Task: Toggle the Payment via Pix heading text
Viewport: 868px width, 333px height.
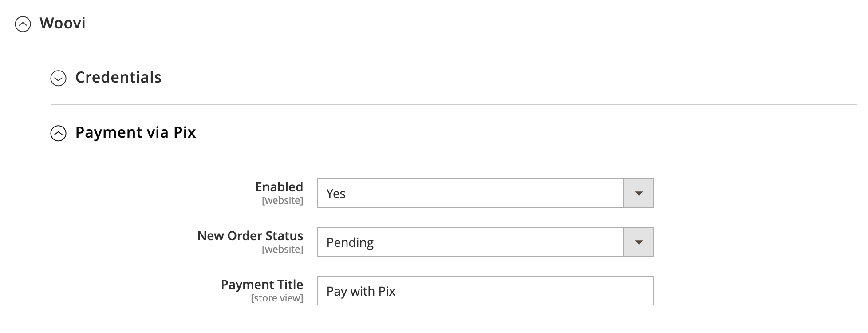Action: point(135,132)
